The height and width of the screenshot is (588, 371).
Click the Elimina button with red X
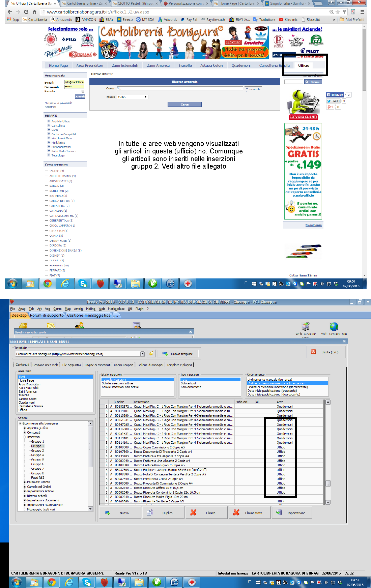[x=206, y=513]
